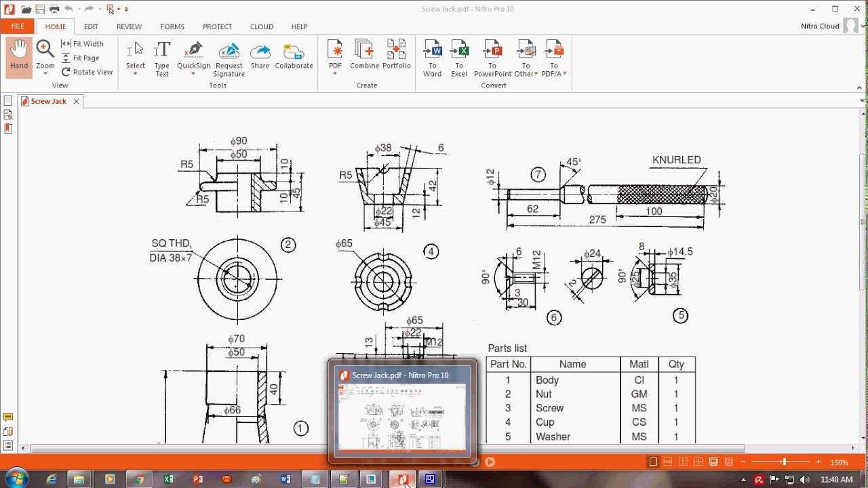Select the Hand tool
868x488 pixels.
(19, 57)
